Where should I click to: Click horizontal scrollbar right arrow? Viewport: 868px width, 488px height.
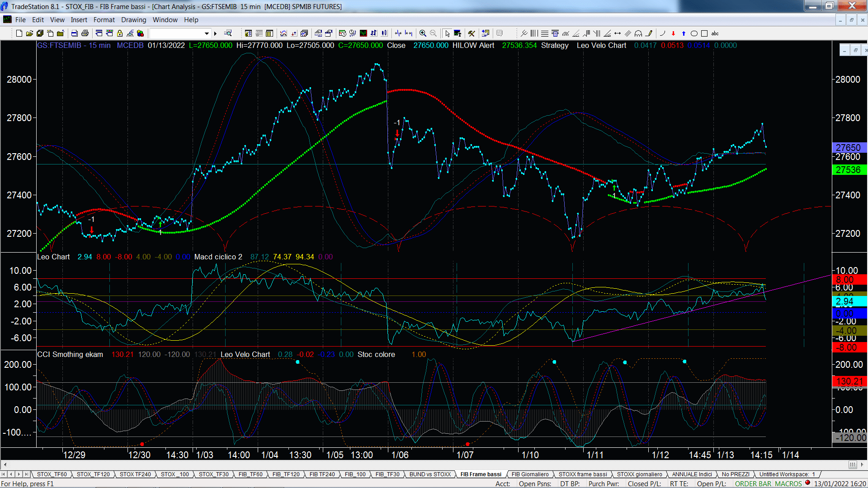click(x=863, y=465)
